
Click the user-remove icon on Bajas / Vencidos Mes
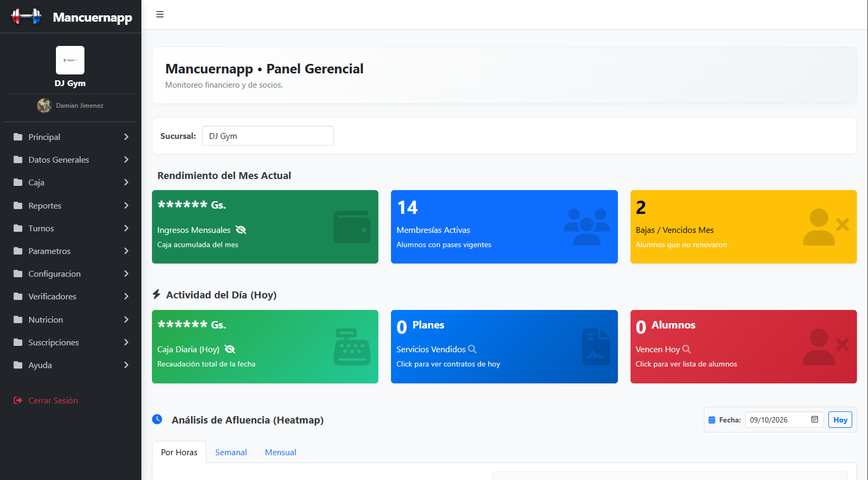tap(826, 227)
